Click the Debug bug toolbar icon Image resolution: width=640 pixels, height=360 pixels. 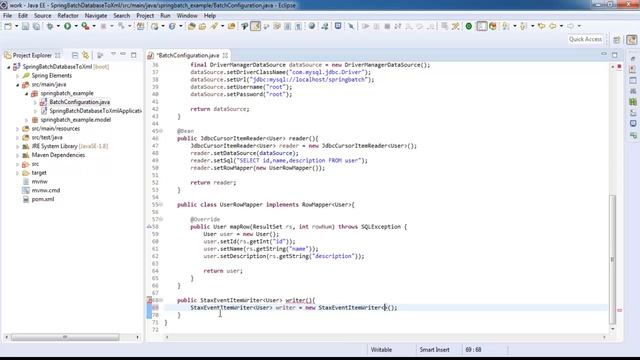coord(50,26)
